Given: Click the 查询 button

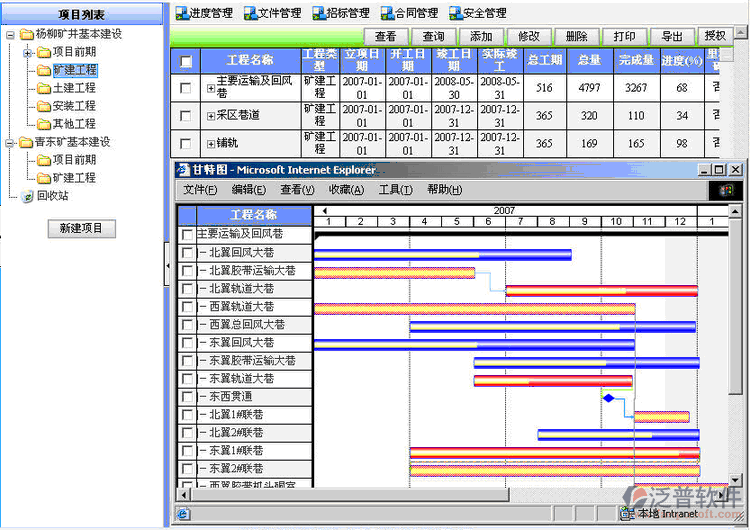Looking at the screenshot, I should 434,36.
